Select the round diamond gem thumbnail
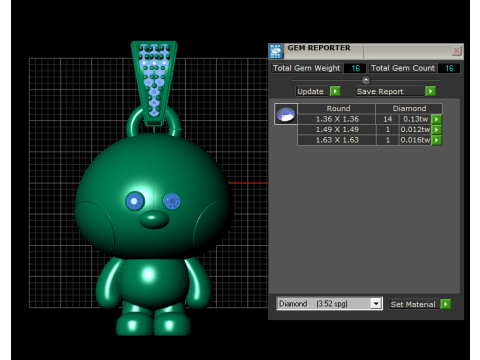The image size is (480, 360). (286, 114)
